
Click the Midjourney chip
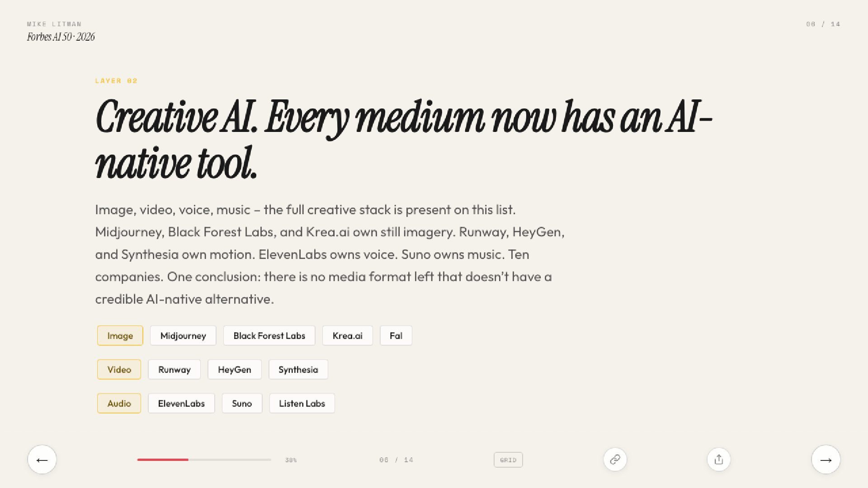click(183, 336)
